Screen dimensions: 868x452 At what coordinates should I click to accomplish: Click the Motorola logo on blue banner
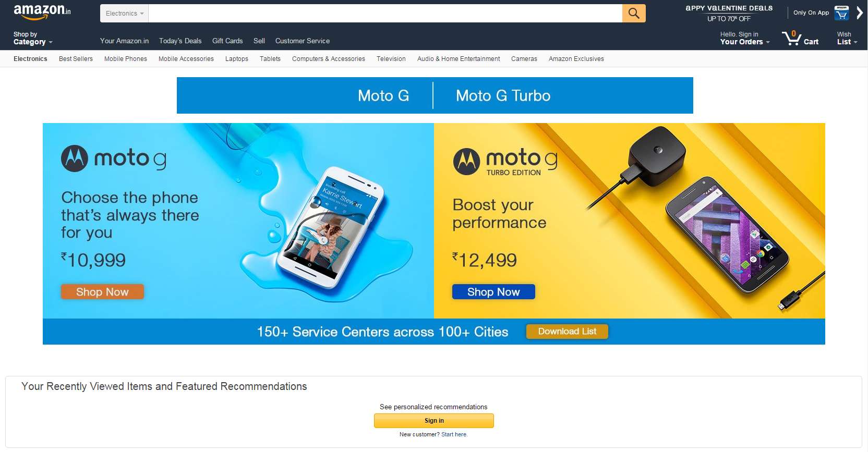click(x=75, y=158)
